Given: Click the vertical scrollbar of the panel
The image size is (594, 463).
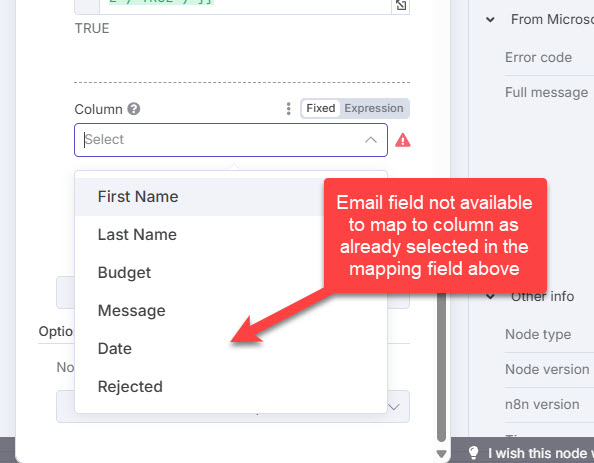Looking at the screenshot, I should (441, 366).
